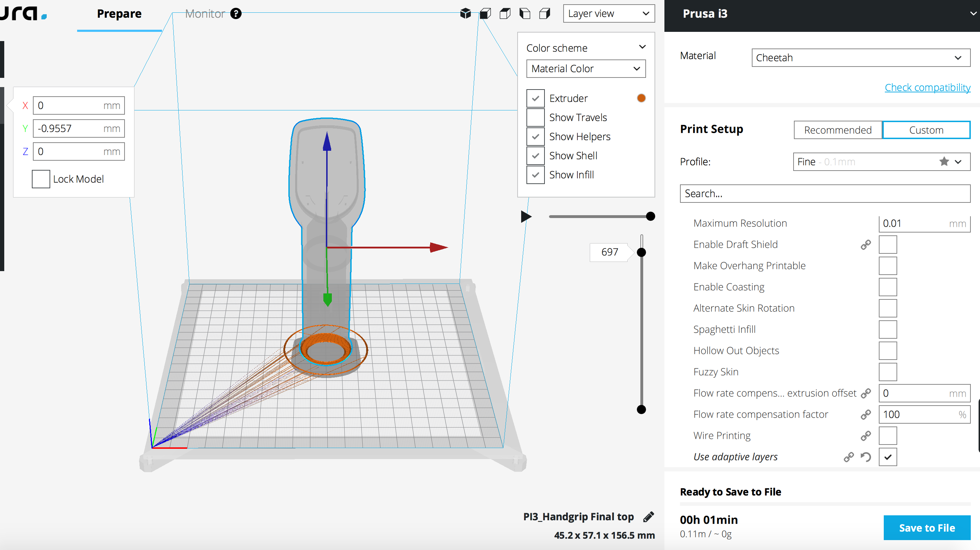This screenshot has height=550, width=980.
Task: Play the layer simulation
Action: click(526, 217)
